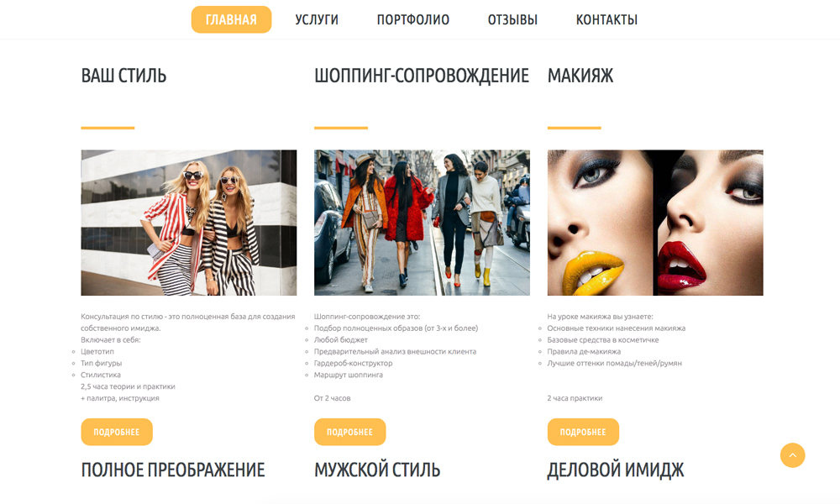
Task: Open the Портфолио menu item
Action: pos(413,20)
